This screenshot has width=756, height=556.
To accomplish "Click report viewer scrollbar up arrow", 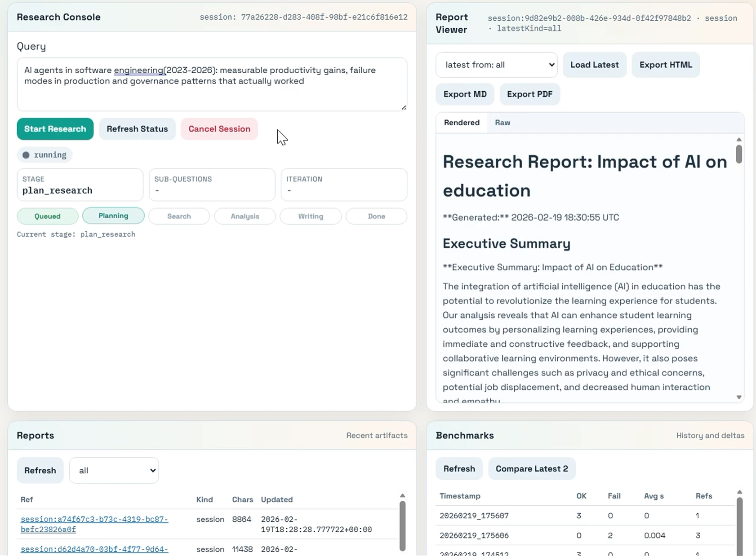I will [x=739, y=140].
